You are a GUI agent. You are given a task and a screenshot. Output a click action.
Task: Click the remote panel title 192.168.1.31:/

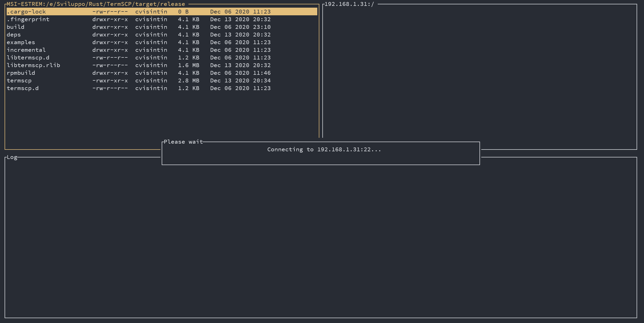(349, 4)
